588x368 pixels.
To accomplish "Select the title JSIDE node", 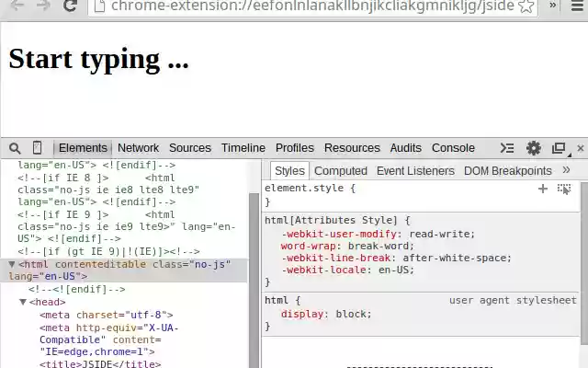I will coord(100,364).
